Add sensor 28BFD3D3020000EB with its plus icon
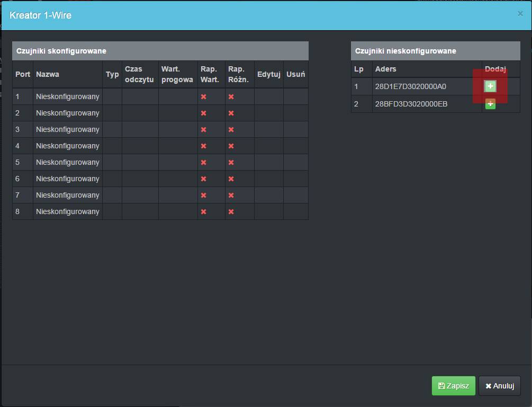The image size is (532, 407). (x=490, y=104)
